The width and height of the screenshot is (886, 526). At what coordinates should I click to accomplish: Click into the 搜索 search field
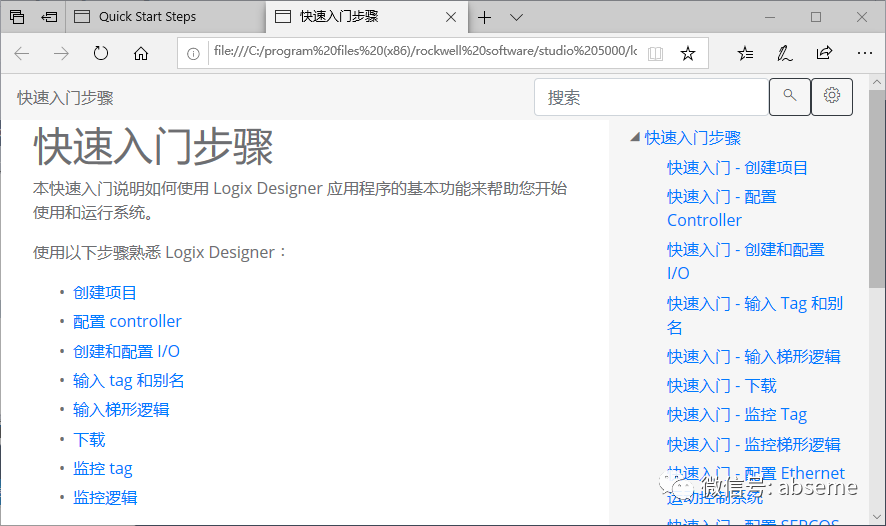[x=651, y=97]
